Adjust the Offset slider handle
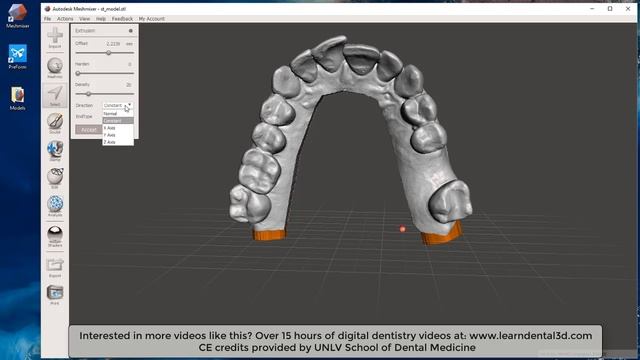The image size is (640, 360). [x=109, y=53]
